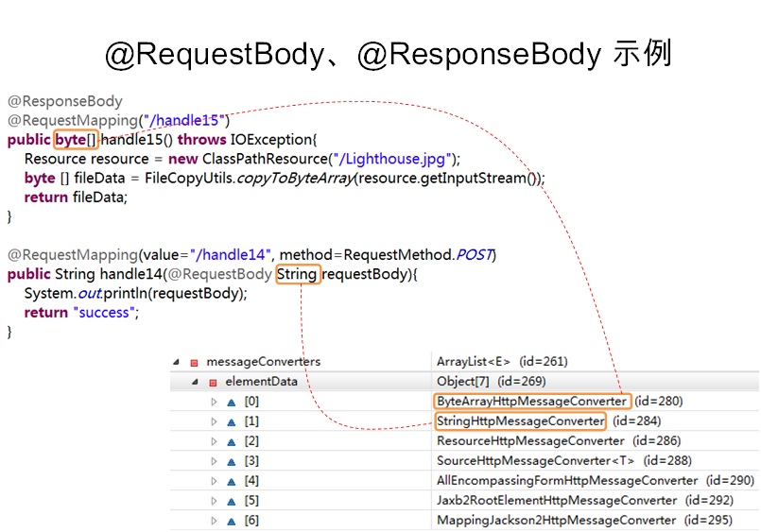Image resolution: width=761 pixels, height=532 pixels.
Task: Select the elementData variable row
Action: [464, 382]
